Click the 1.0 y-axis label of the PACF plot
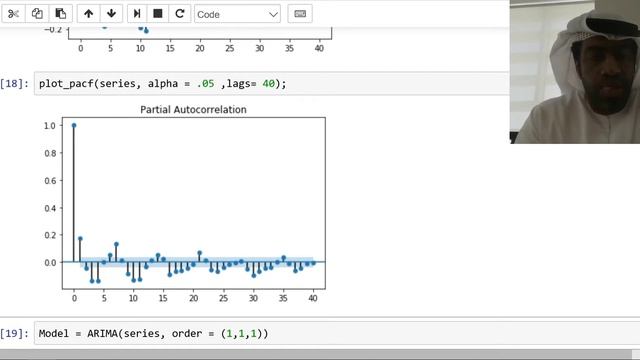Screen dimensions: 640x360 point(50,126)
